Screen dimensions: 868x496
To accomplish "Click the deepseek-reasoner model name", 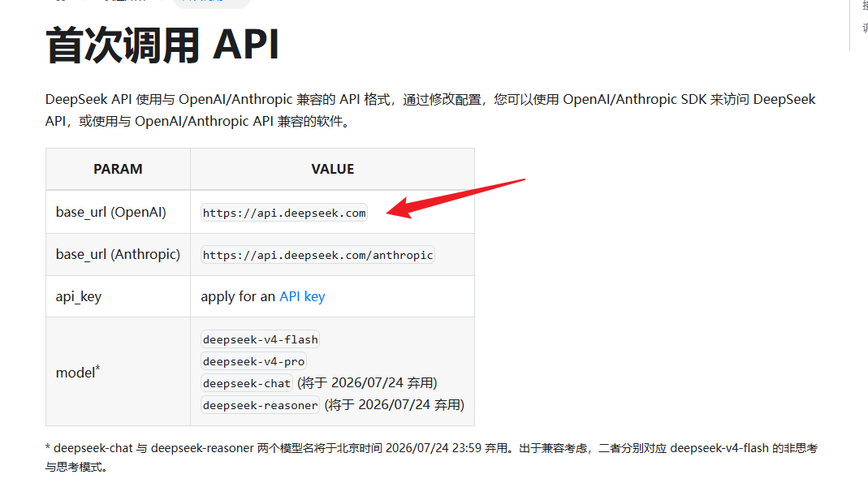I will tap(260, 405).
